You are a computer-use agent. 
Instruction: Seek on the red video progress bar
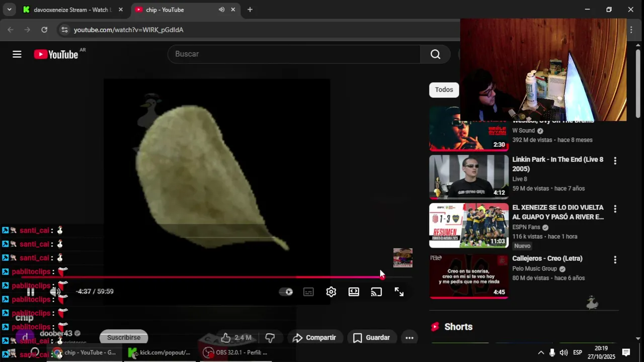click(216, 277)
